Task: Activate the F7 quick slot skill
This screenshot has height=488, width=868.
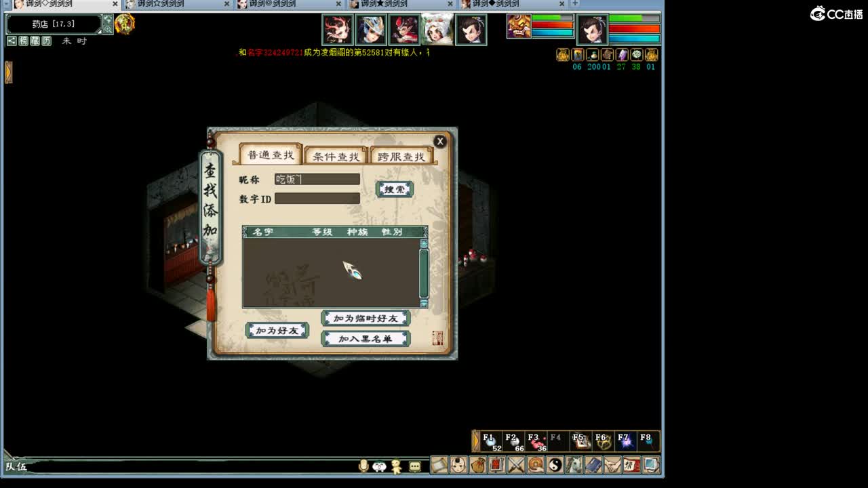Action: coord(625,442)
